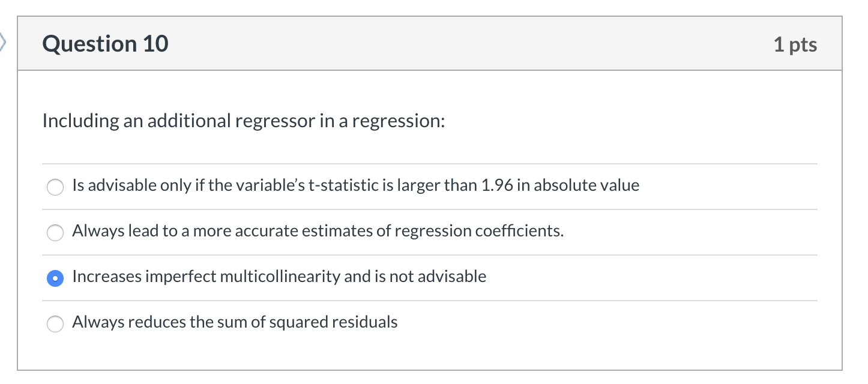Click the '1 pts' label
Screen dimensions: 868x384
click(795, 44)
